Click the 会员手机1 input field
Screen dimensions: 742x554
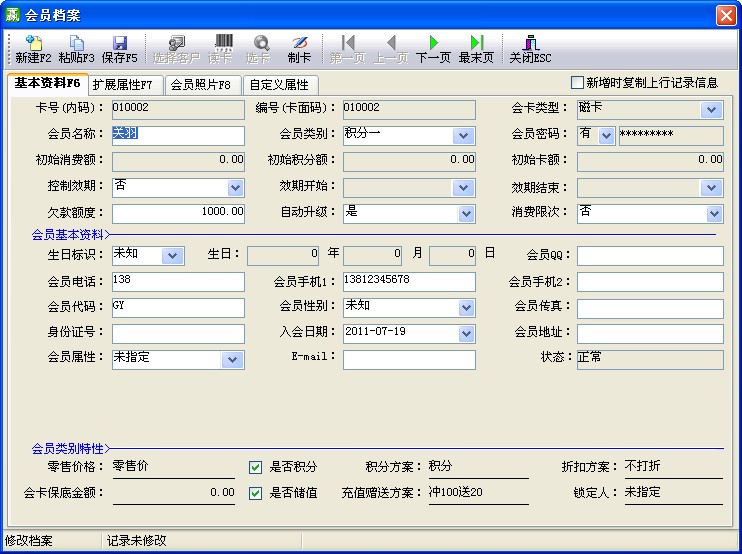(409, 281)
